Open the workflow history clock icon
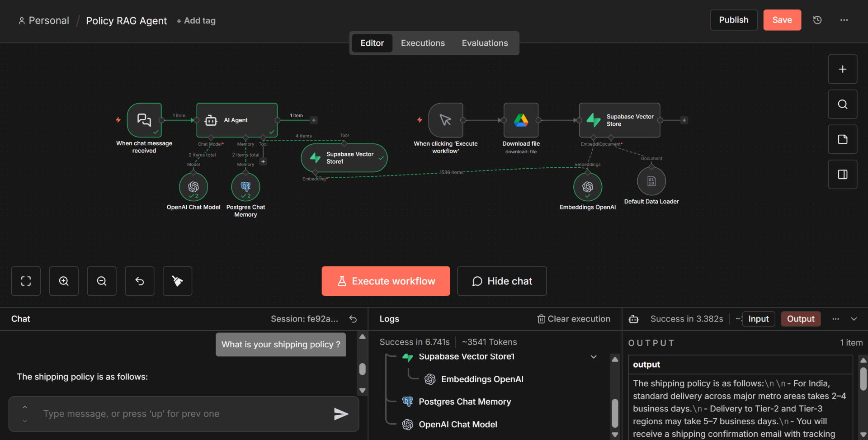868x440 pixels. (x=817, y=20)
